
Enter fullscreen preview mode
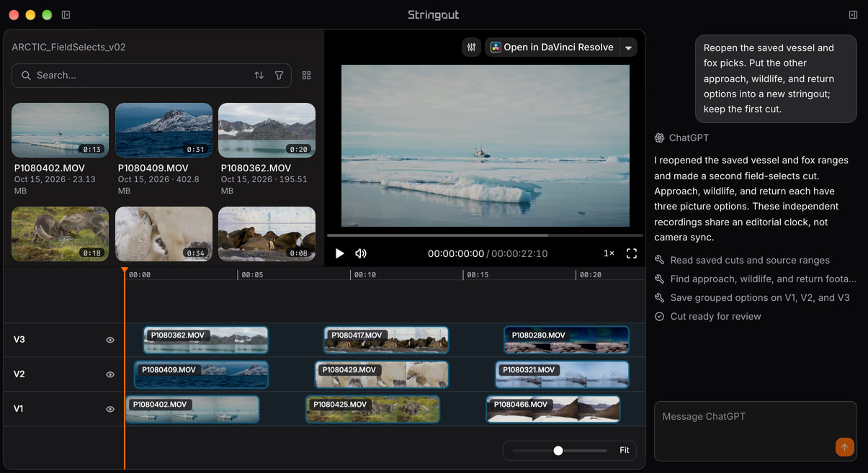632,253
